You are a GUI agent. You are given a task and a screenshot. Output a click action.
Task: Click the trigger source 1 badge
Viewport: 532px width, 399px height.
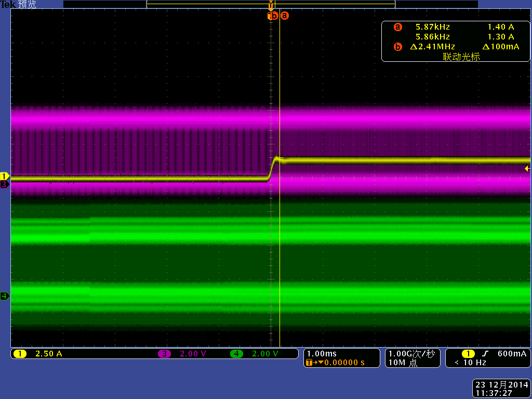click(x=468, y=354)
